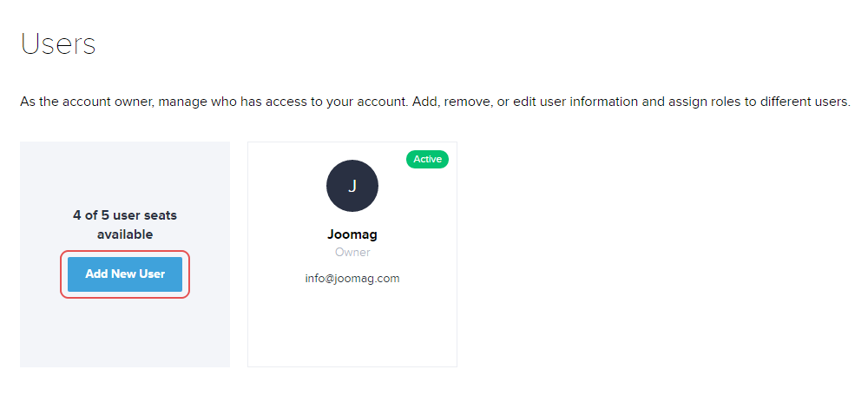The height and width of the screenshot is (409, 868).
Task: Click the Add New User button
Action: click(x=125, y=274)
